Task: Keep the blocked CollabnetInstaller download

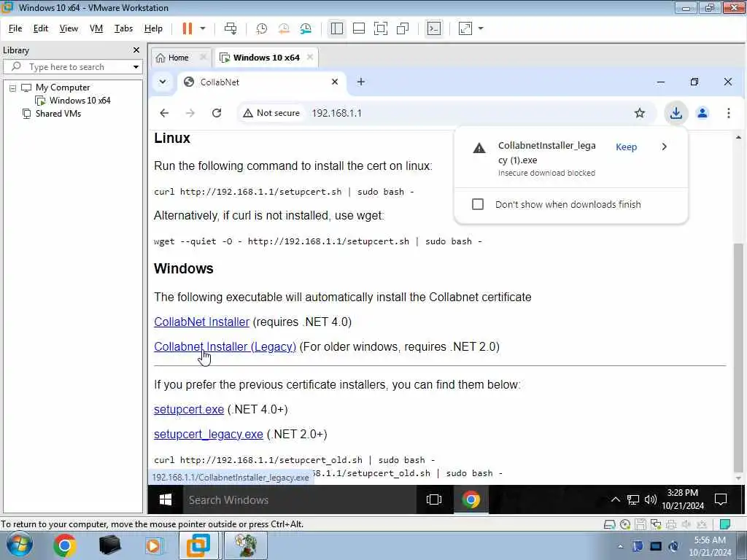Action: tap(626, 147)
